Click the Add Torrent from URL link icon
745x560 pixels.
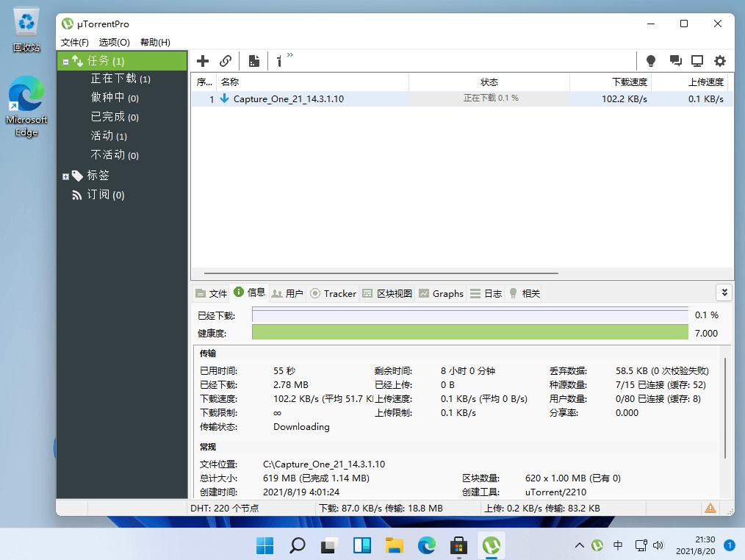226,61
